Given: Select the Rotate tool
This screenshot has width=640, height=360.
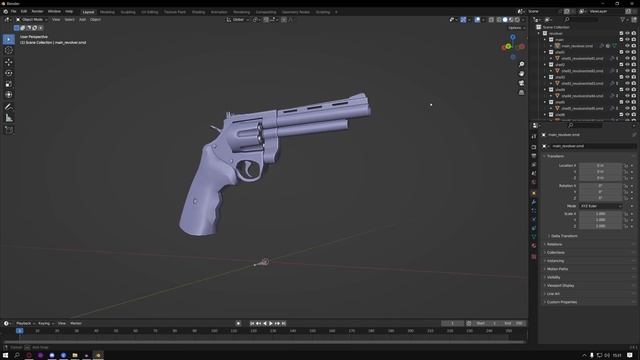Looking at the screenshot, I should pyautogui.click(x=9, y=73).
